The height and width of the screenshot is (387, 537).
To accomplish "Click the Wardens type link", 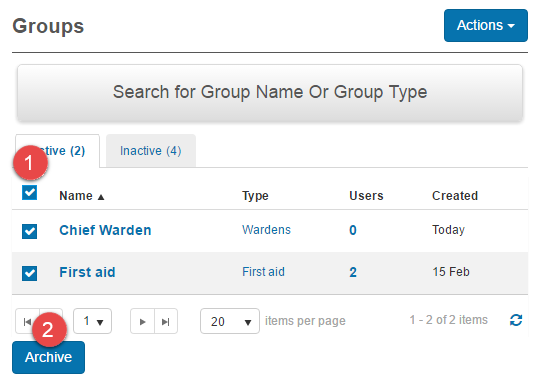I will pos(266,230).
